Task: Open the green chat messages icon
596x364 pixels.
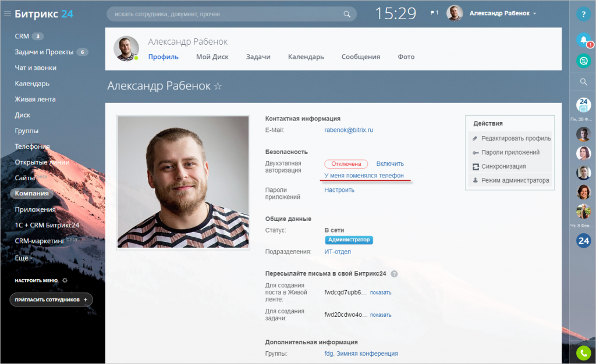Action: [x=583, y=60]
